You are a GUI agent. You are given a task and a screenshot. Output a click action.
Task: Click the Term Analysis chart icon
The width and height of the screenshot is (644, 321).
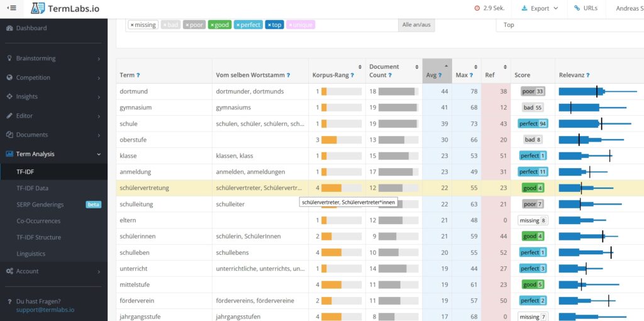tap(9, 154)
